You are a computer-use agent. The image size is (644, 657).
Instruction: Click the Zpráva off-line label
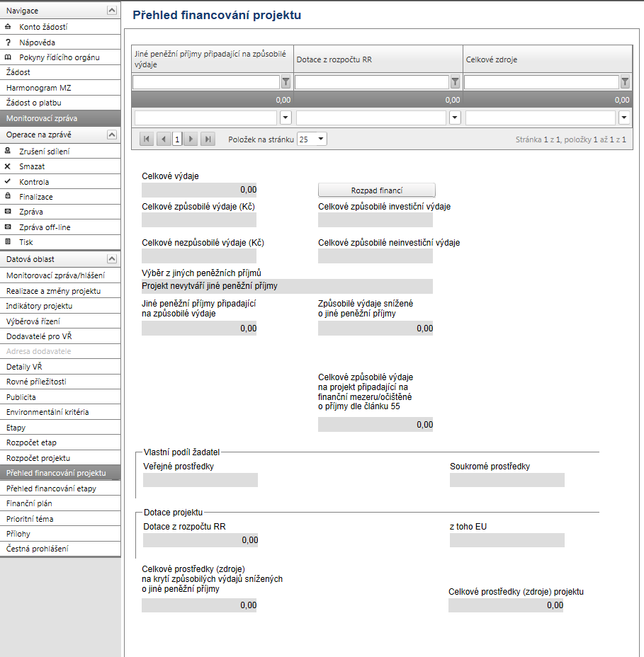45,227
